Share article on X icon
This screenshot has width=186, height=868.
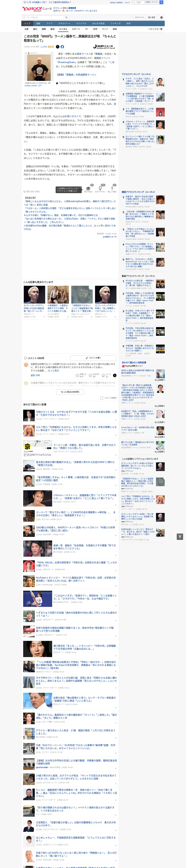coord(57,47)
